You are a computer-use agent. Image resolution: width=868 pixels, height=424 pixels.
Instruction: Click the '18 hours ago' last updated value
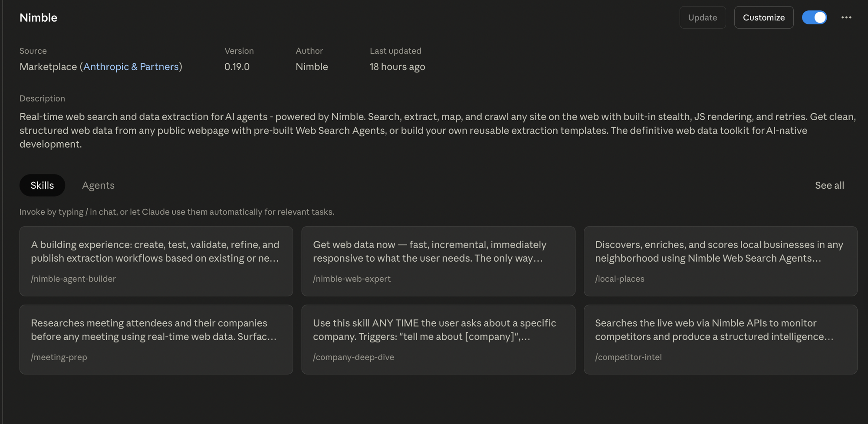(x=397, y=66)
